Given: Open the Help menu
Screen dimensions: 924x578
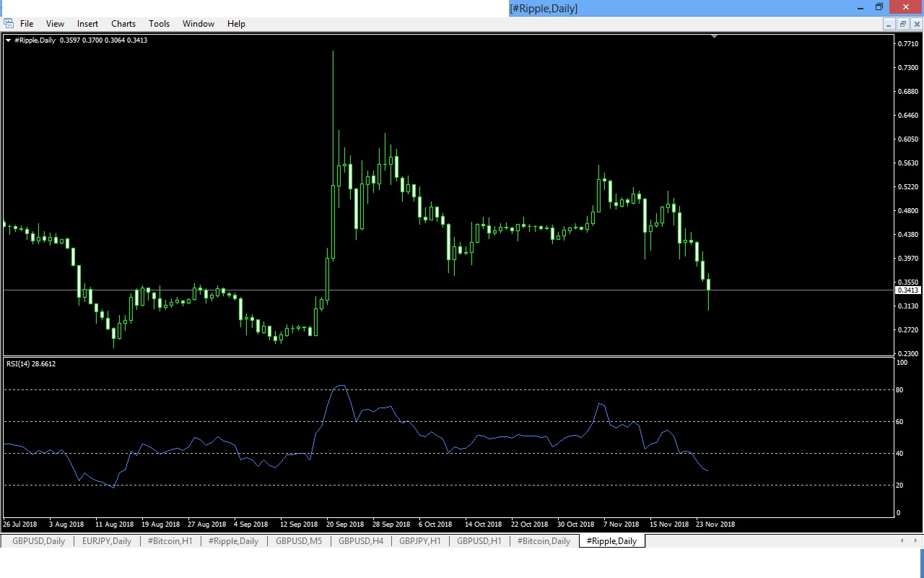Looking at the screenshot, I should [x=236, y=24].
